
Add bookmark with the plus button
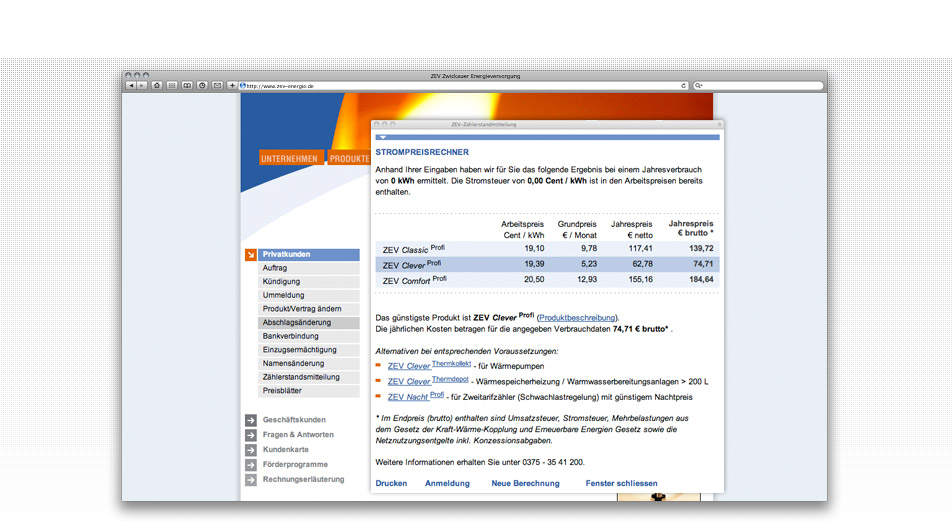point(232,86)
